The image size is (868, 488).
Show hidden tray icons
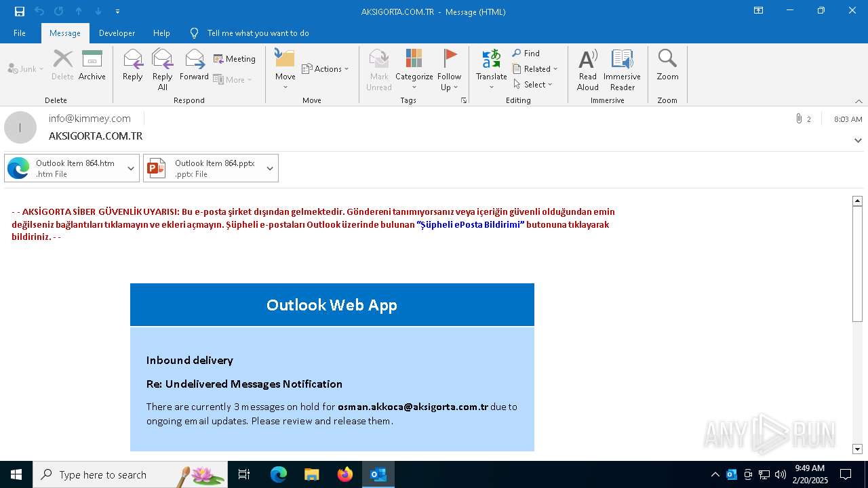[x=715, y=474]
